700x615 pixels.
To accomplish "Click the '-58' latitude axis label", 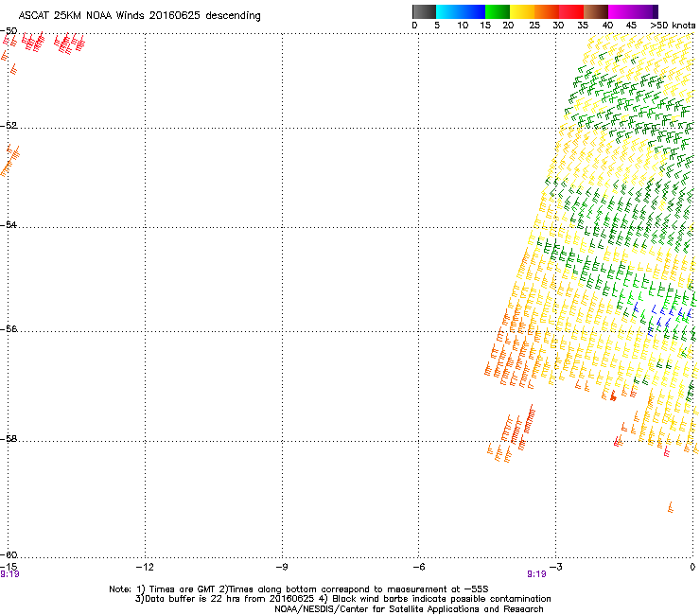I will pyautogui.click(x=9, y=439).
